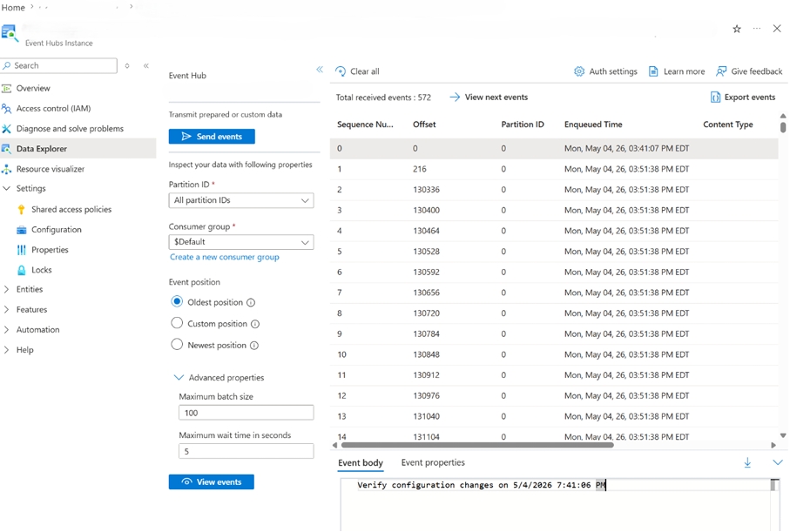
Task: Collapse the Event Hub settings pane
Action: tap(320, 70)
